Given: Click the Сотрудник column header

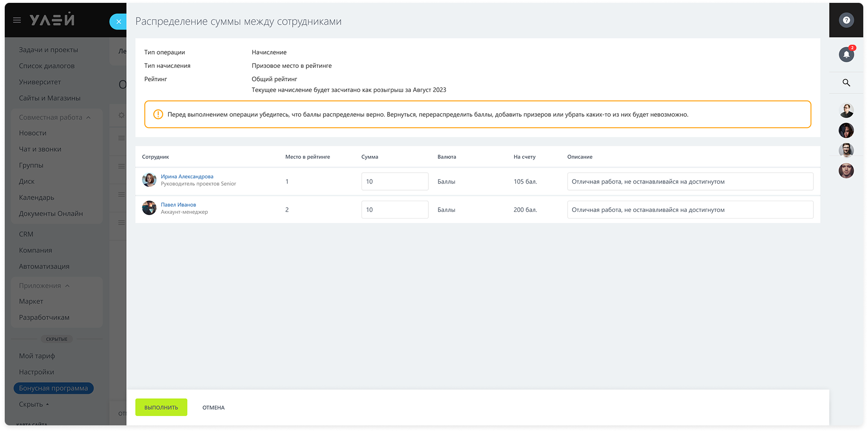Looking at the screenshot, I should coord(156,157).
